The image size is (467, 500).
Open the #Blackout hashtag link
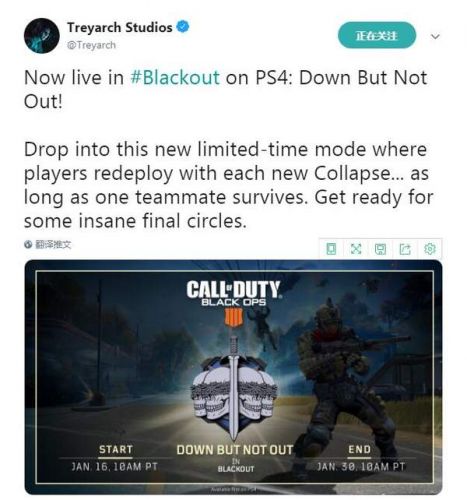(x=175, y=78)
